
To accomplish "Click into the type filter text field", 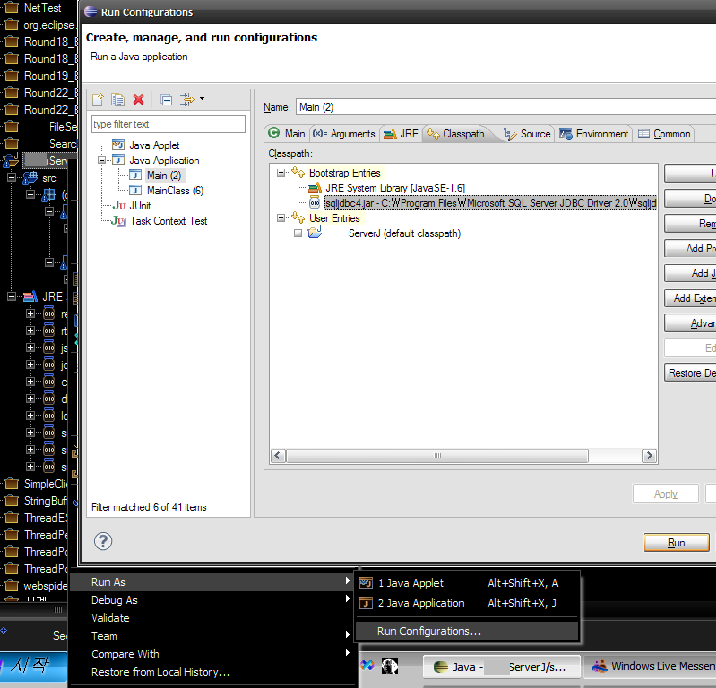I will [x=168, y=124].
